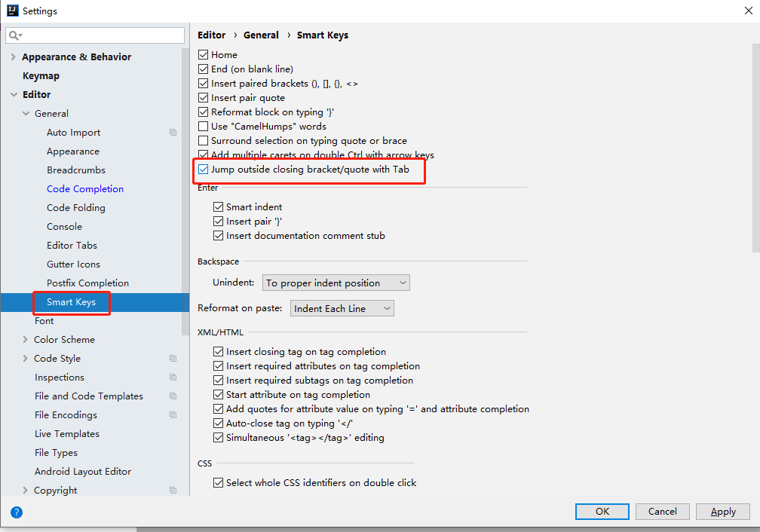
Task: Toggle Add quotes for attribute value option
Action: click(x=219, y=409)
